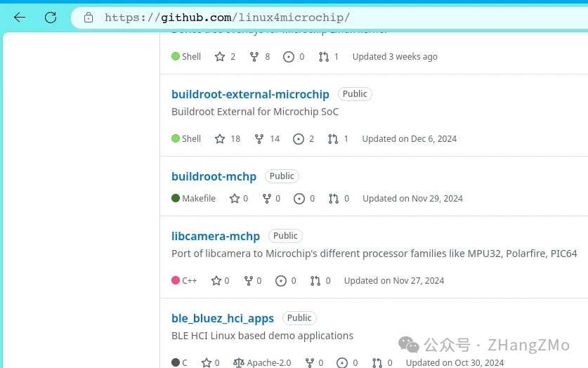
Task: Go back with the browser back arrow
Action: pyautogui.click(x=20, y=18)
